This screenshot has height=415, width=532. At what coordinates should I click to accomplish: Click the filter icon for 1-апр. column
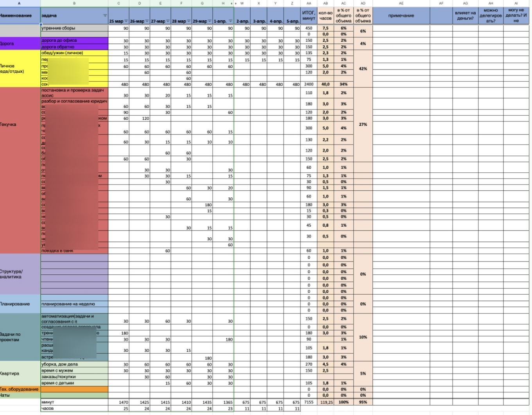point(230,21)
